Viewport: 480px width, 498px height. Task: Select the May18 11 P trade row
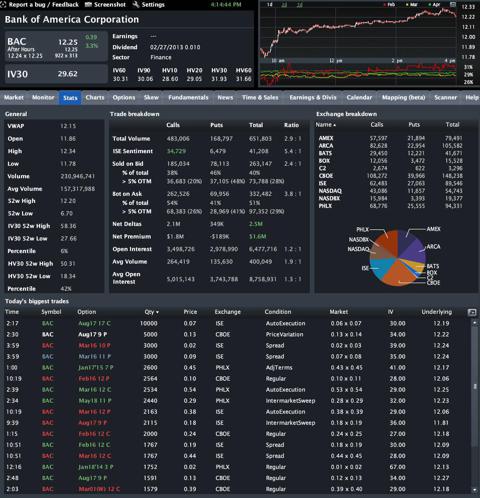[x=237, y=401]
